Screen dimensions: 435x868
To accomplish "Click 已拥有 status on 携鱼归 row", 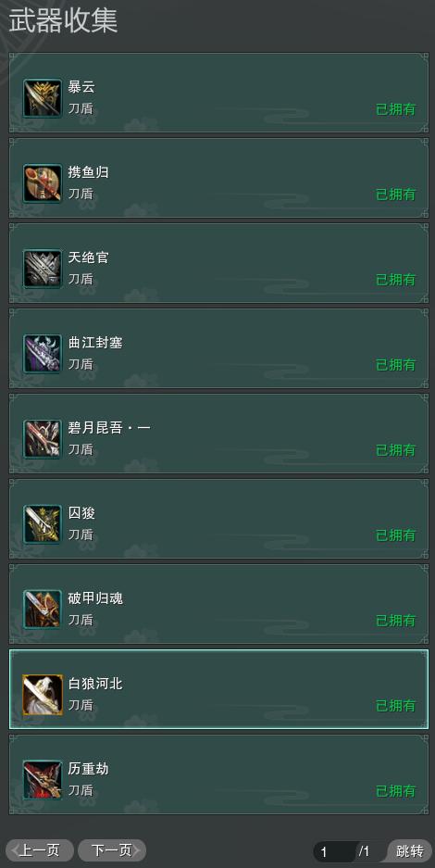I will [x=396, y=195].
